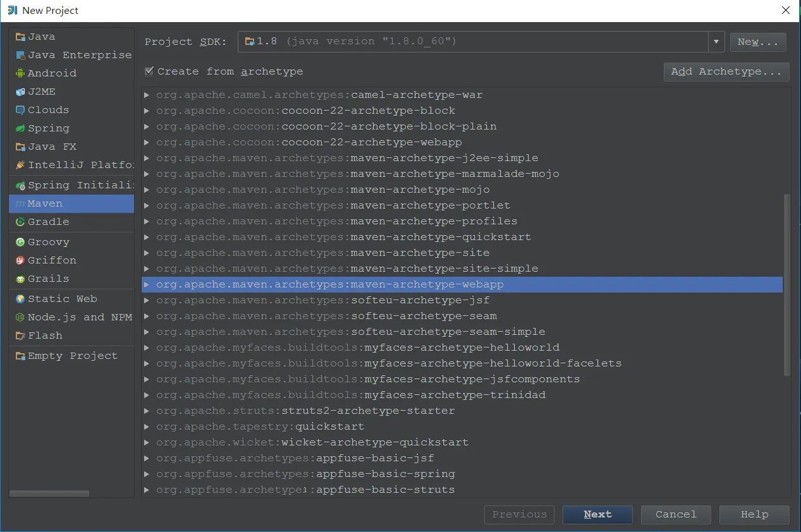Toggle the Create from archetype checkbox
The width and height of the screenshot is (801, 532).
149,71
